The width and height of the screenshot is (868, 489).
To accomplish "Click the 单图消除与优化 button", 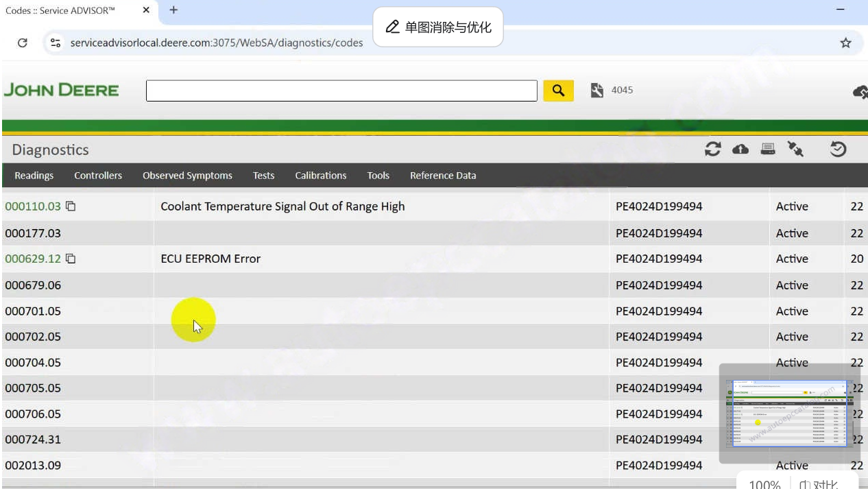I will pyautogui.click(x=438, y=27).
